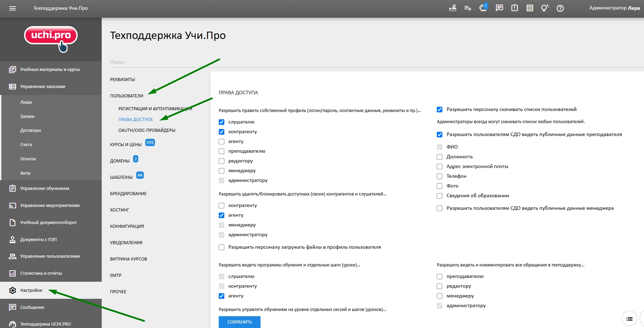Image resolution: width=644 pixels, height=328 pixels.
Task: Open the ШАБЛОНЫ settings section
Action: (x=121, y=177)
